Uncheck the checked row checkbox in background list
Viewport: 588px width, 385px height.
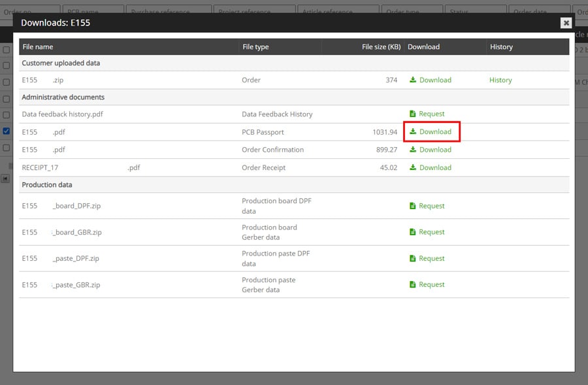[7, 131]
